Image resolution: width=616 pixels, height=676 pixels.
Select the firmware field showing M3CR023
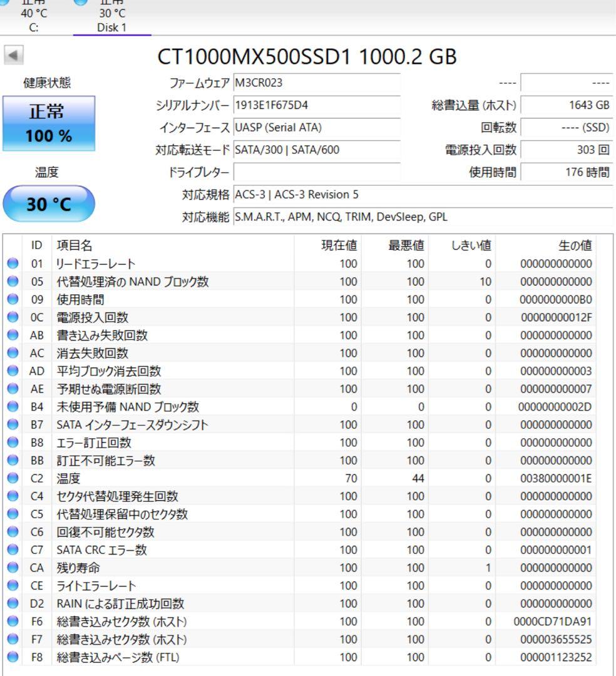tap(316, 84)
